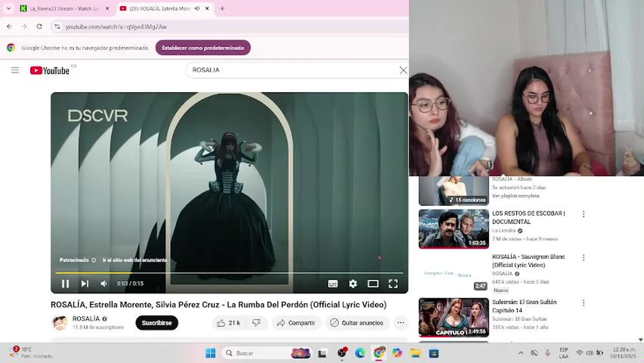This screenshot has width=644, height=363.
Task: Go forward in Chrome
Action: 24,27
